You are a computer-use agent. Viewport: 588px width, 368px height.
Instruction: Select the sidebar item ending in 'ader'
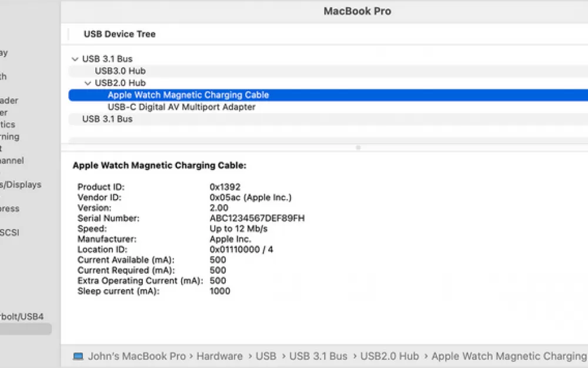coord(9,100)
